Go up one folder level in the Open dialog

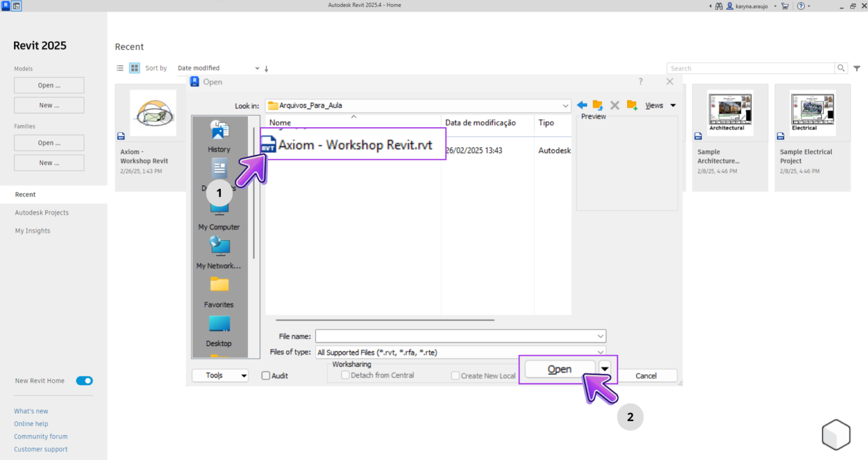coord(598,105)
